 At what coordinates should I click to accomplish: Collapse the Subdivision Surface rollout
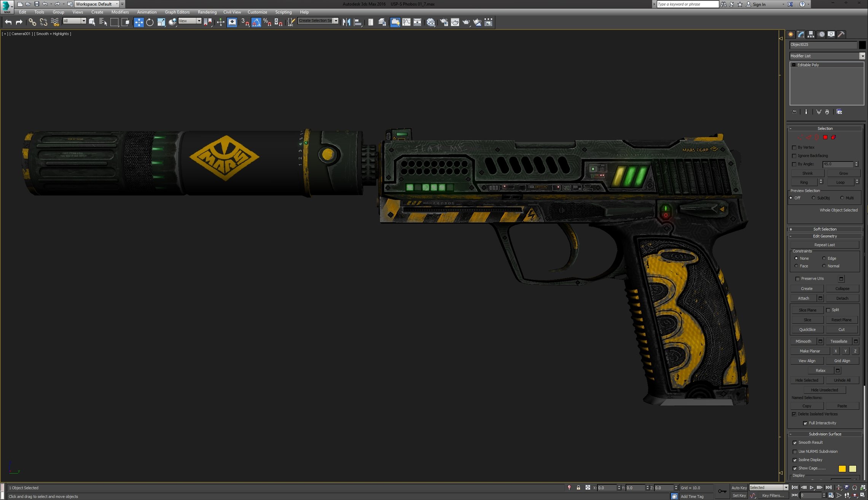(x=825, y=434)
